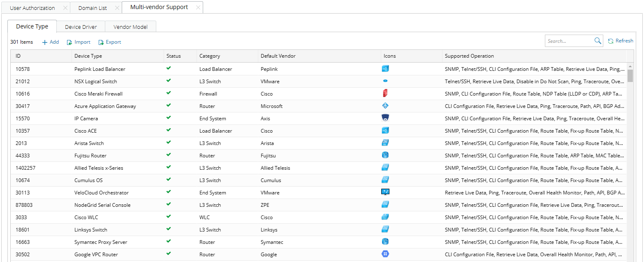Switch to the Device Driver tab
The height and width of the screenshot is (262, 644).
pos(81,27)
